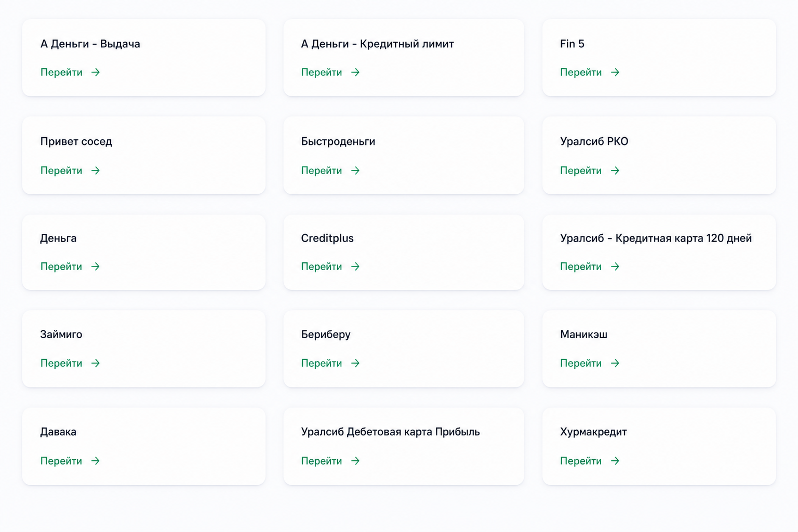
Task: Follow the Перейти link under Привет сосед
Action: click(x=61, y=170)
